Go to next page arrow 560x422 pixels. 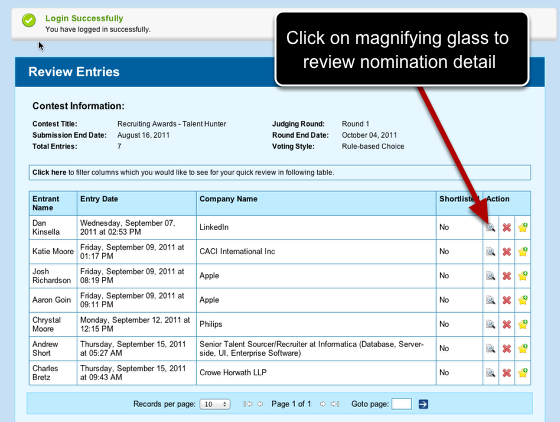tap(323, 404)
